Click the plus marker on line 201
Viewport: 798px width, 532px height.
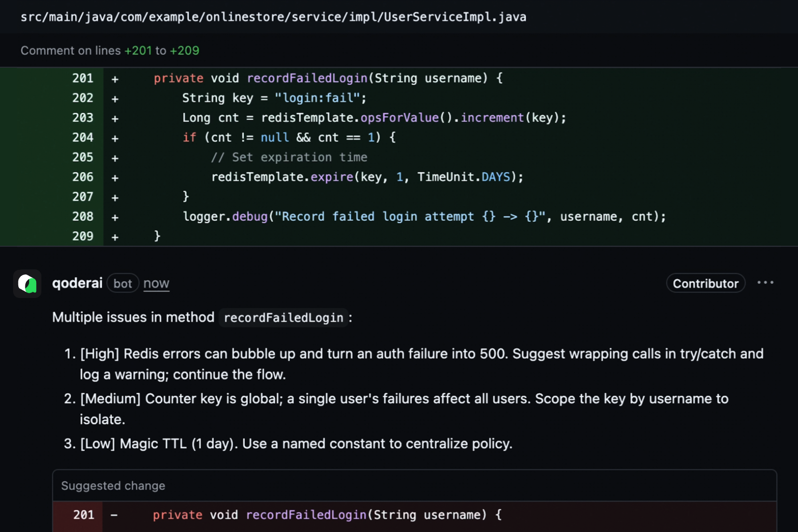pyautogui.click(x=114, y=78)
